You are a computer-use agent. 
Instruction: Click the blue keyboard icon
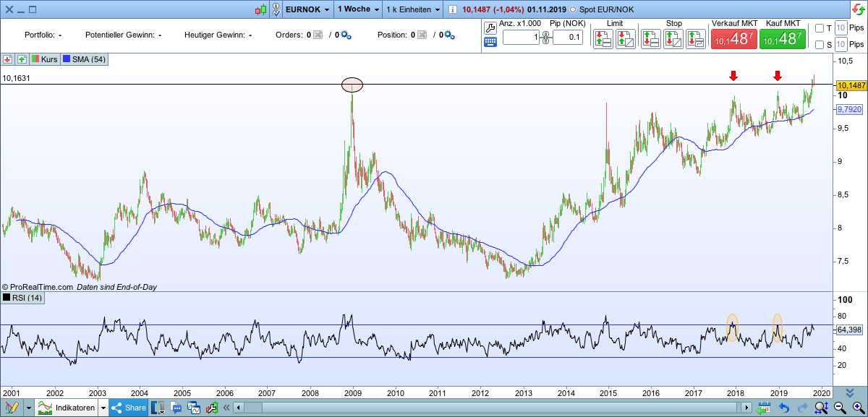pos(490,41)
